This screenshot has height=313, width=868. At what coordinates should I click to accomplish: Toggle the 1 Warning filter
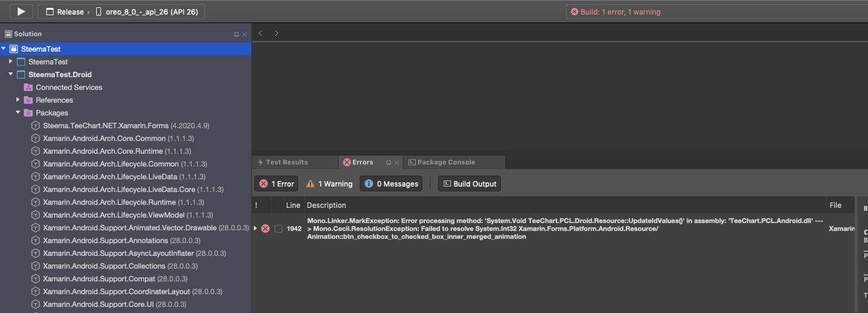[329, 184]
